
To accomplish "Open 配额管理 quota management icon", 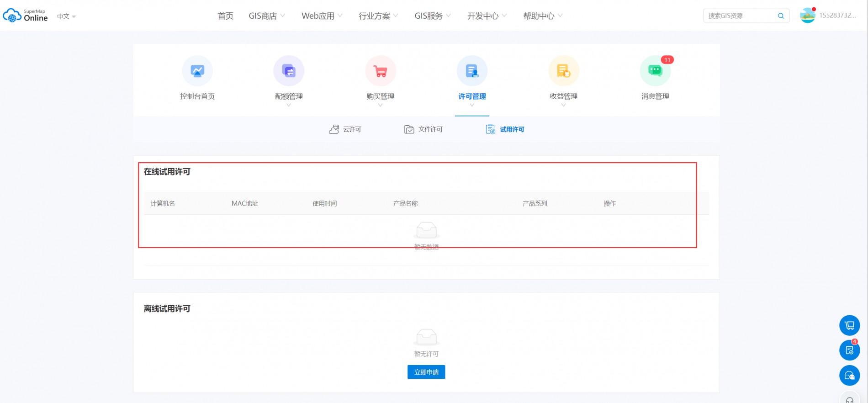I will click(289, 71).
